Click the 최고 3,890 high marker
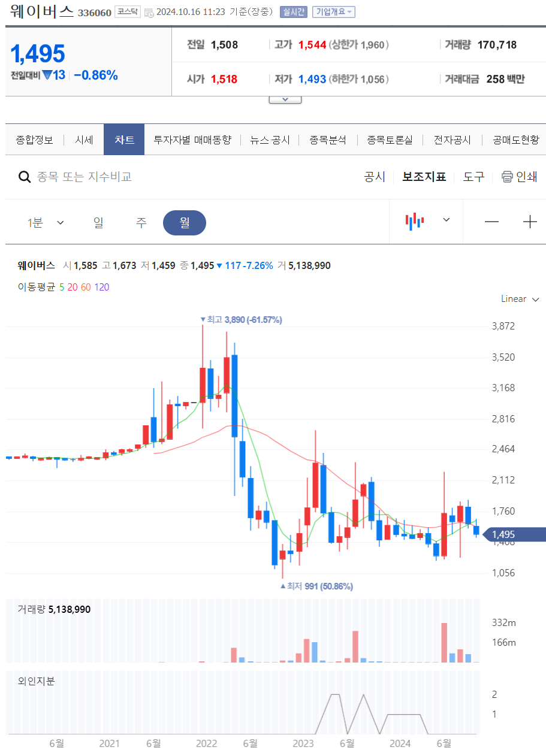This screenshot has width=546, height=756. (241, 320)
